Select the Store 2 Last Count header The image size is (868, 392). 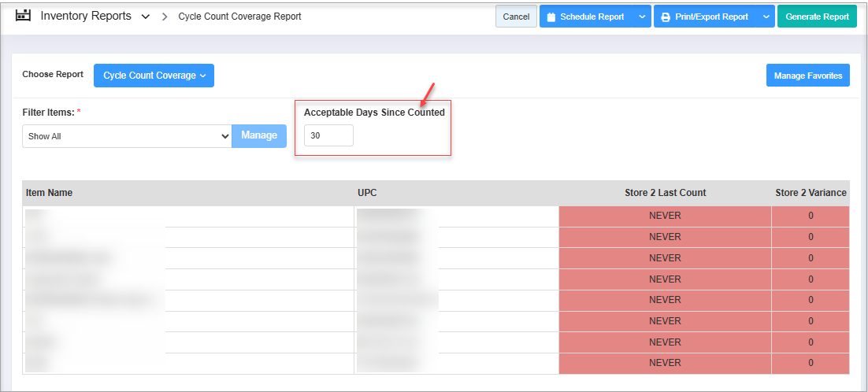(x=665, y=193)
